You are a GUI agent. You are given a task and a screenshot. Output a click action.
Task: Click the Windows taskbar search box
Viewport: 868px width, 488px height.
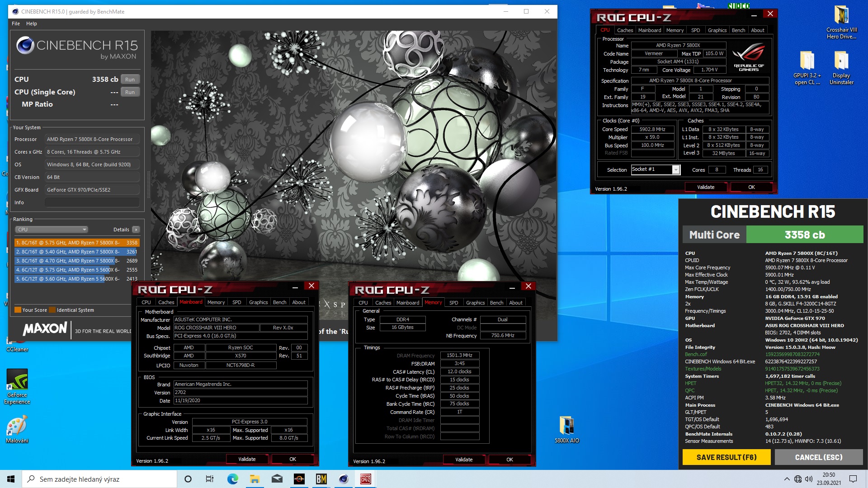coord(99,479)
